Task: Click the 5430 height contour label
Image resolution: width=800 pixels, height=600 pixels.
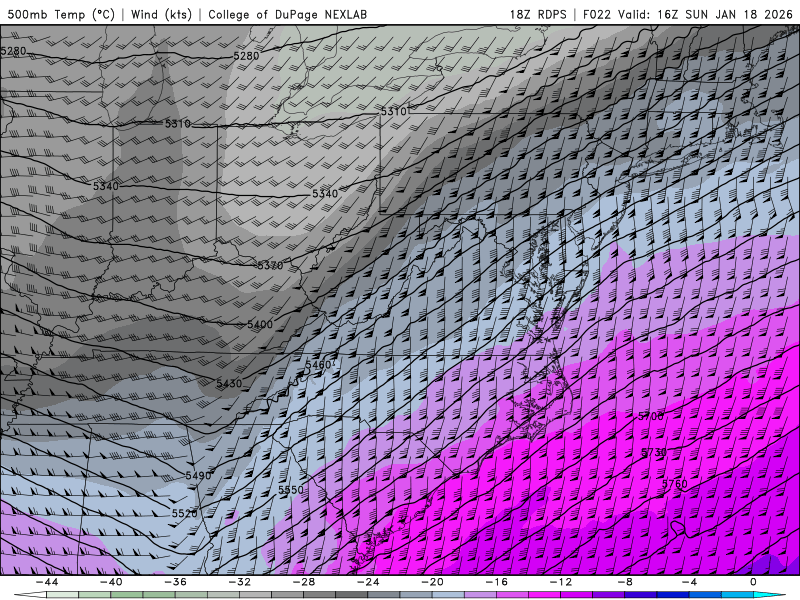Action: (229, 383)
